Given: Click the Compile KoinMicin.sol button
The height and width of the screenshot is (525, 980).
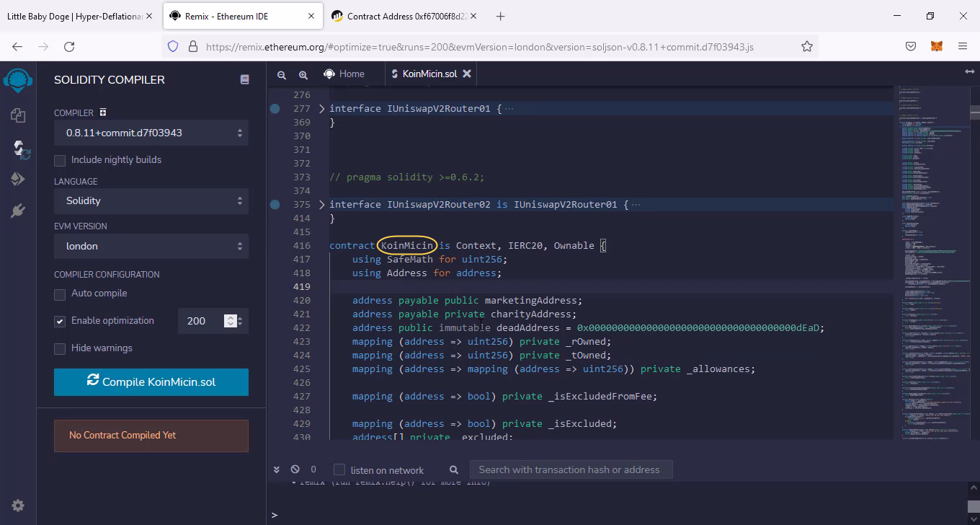Looking at the screenshot, I should tap(151, 382).
